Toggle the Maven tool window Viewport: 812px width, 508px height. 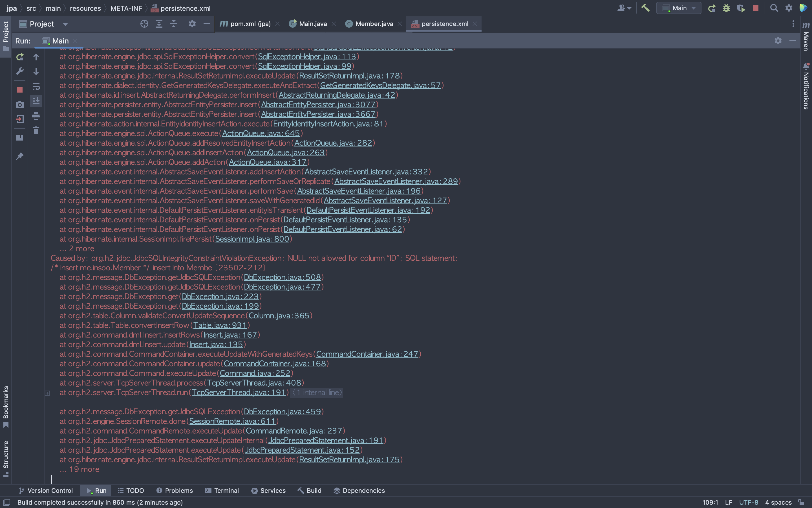pos(806,36)
